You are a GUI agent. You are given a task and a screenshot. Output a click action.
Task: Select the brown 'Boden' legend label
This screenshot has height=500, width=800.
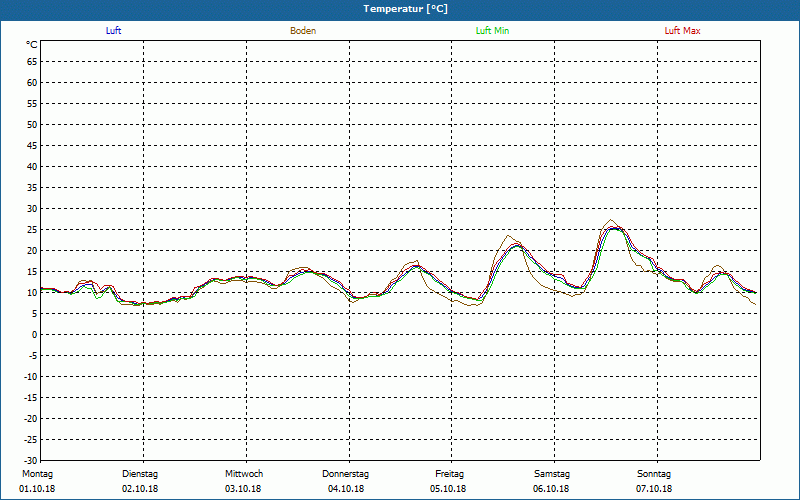click(x=303, y=31)
